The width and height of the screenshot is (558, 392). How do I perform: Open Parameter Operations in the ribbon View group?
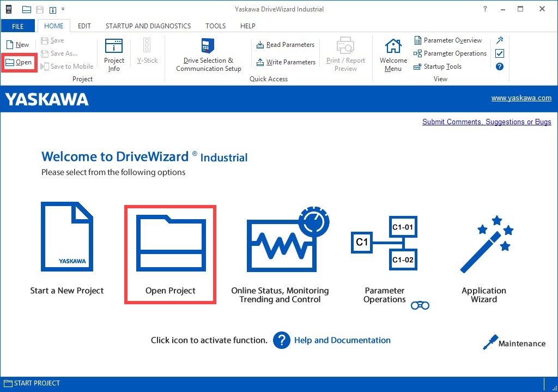coord(450,53)
